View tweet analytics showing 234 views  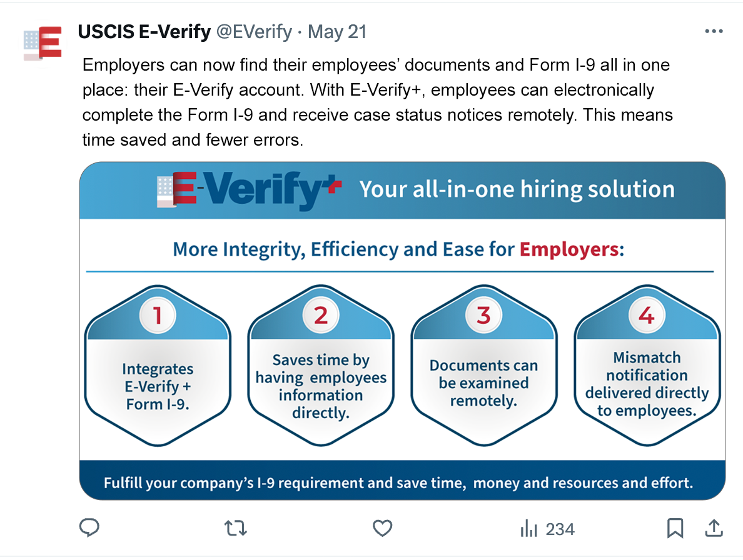[x=547, y=529]
